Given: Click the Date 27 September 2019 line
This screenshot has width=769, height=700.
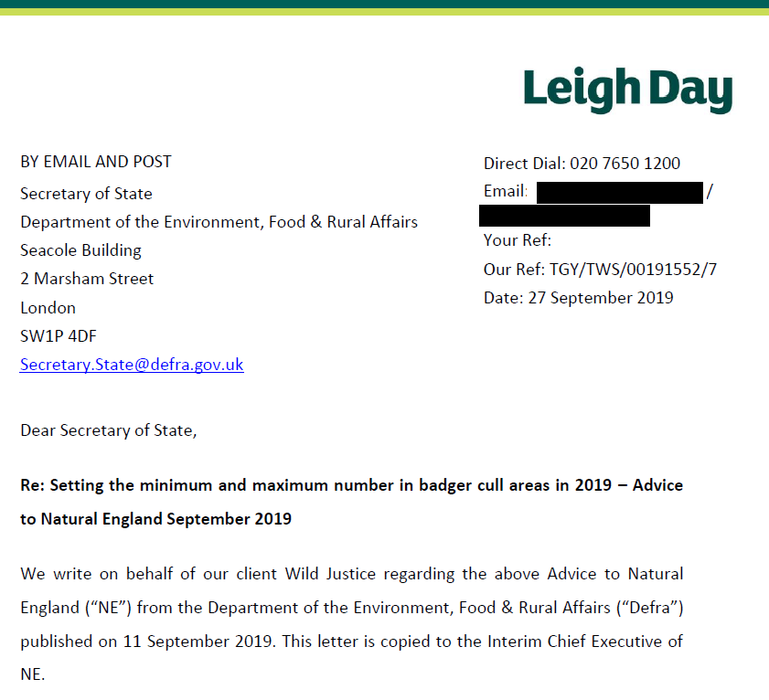Looking at the screenshot, I should click(578, 298).
